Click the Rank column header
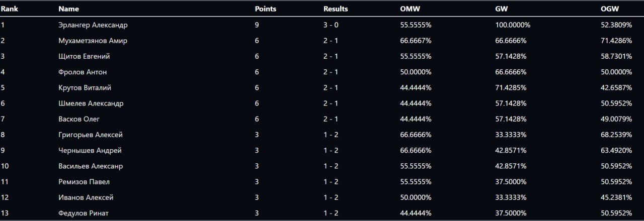The height and width of the screenshot is (221, 644). (x=9, y=9)
